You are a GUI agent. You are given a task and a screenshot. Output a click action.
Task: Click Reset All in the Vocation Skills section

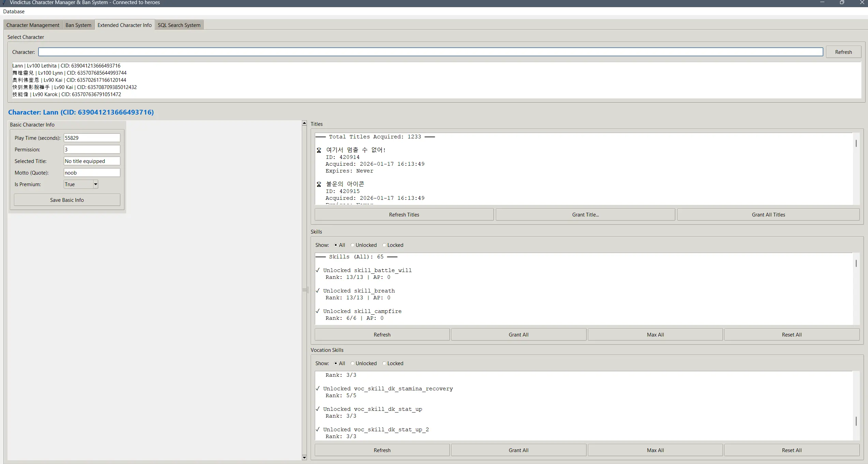pos(792,450)
